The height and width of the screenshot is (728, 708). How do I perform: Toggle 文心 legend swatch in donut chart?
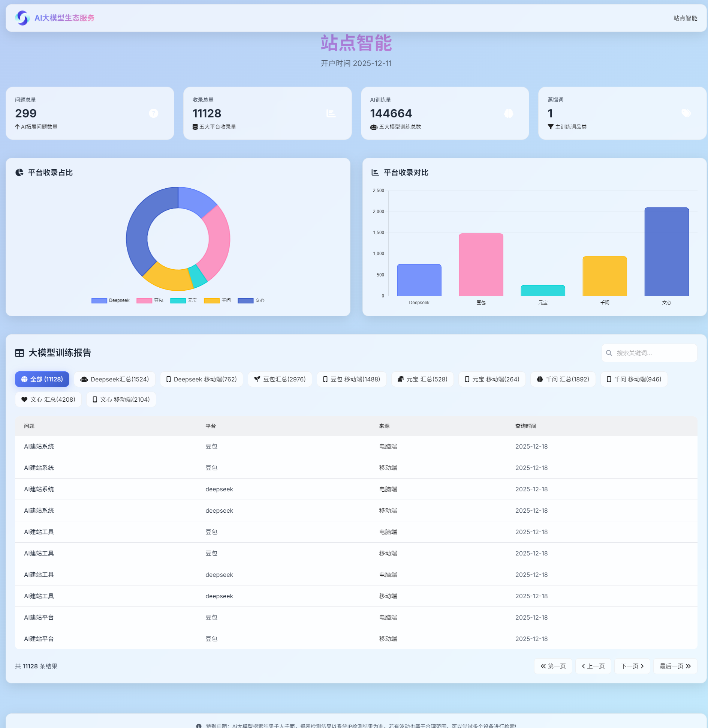(245, 300)
